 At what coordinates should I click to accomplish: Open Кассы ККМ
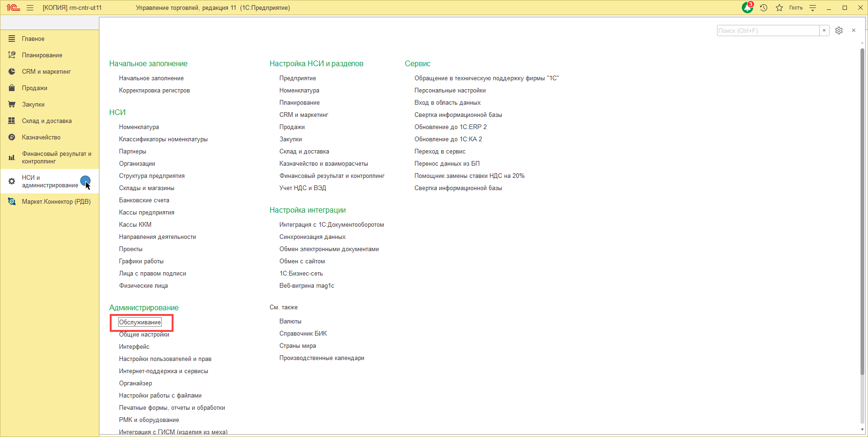135,225
